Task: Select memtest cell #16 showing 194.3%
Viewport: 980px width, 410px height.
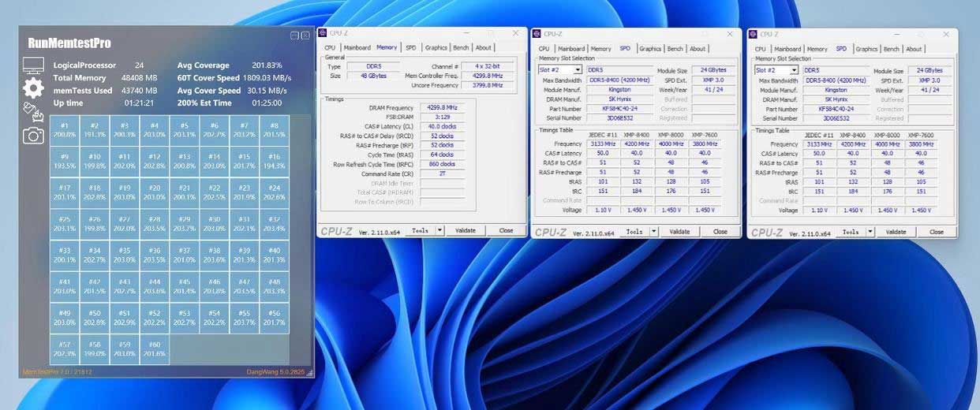Action: point(275,161)
